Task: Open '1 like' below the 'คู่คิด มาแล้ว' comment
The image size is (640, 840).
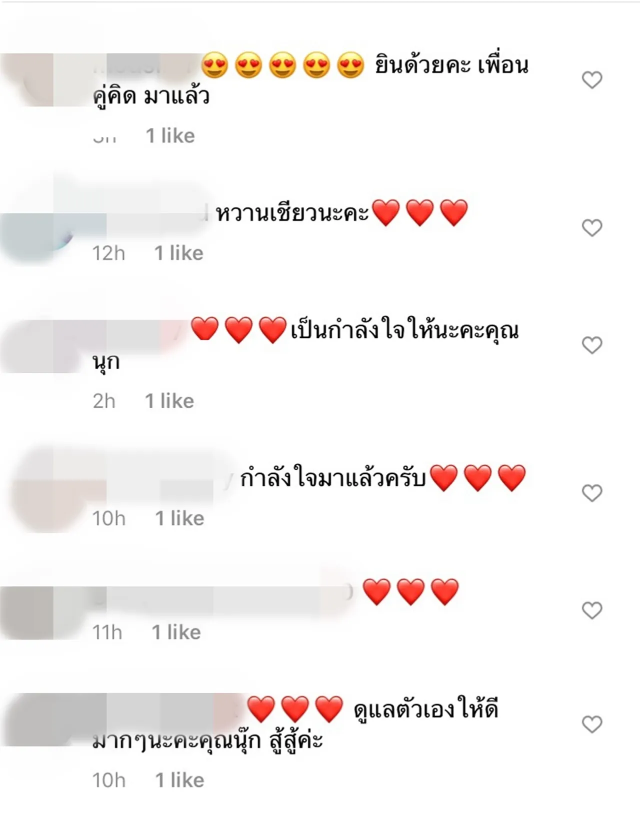Action: (x=170, y=136)
